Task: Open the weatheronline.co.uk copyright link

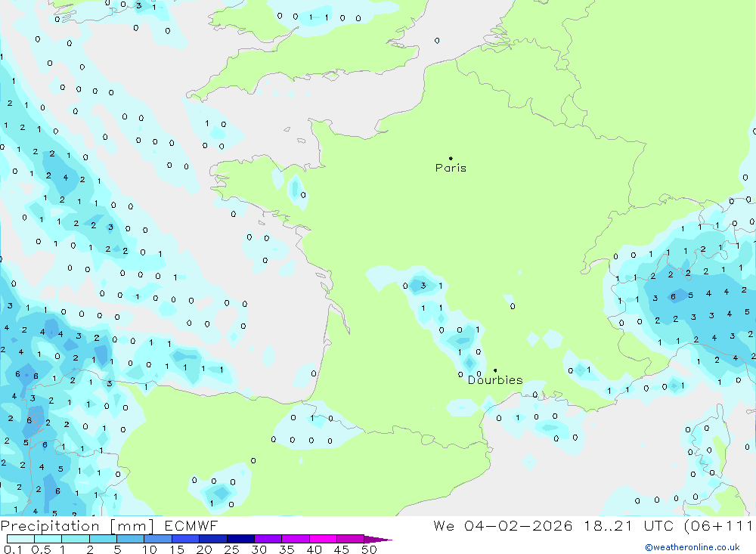Action: tap(692, 547)
